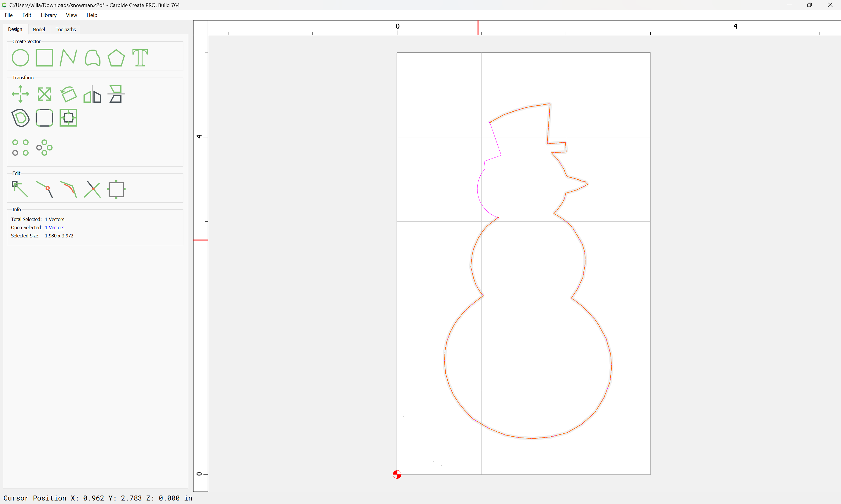Open the View menu
The width and height of the screenshot is (841, 504).
[71, 15]
